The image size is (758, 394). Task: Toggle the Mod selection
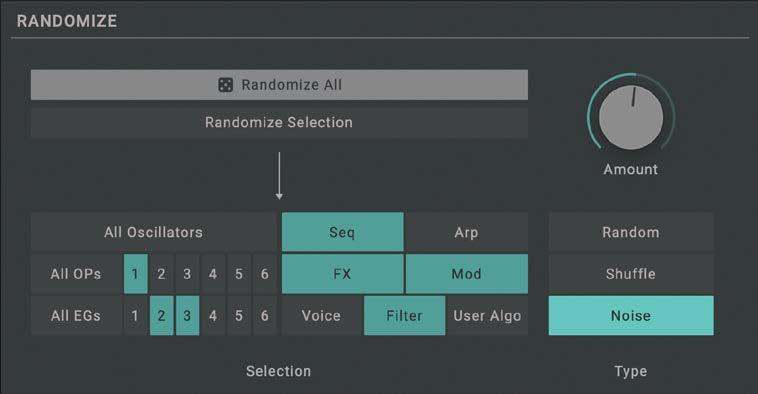466,274
